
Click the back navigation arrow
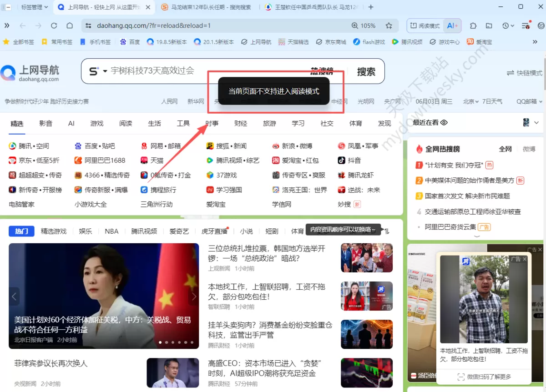(23, 25)
